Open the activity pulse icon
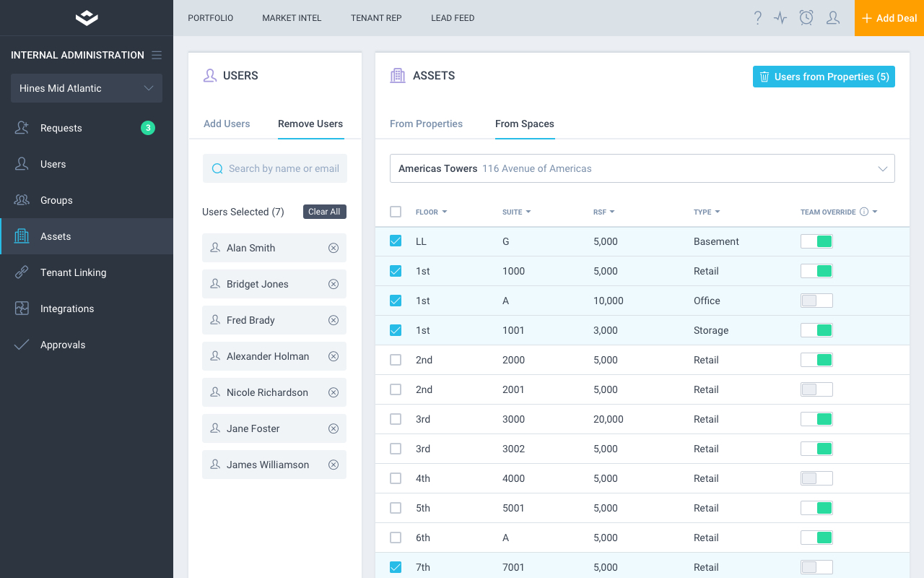The image size is (924, 578). (x=780, y=18)
